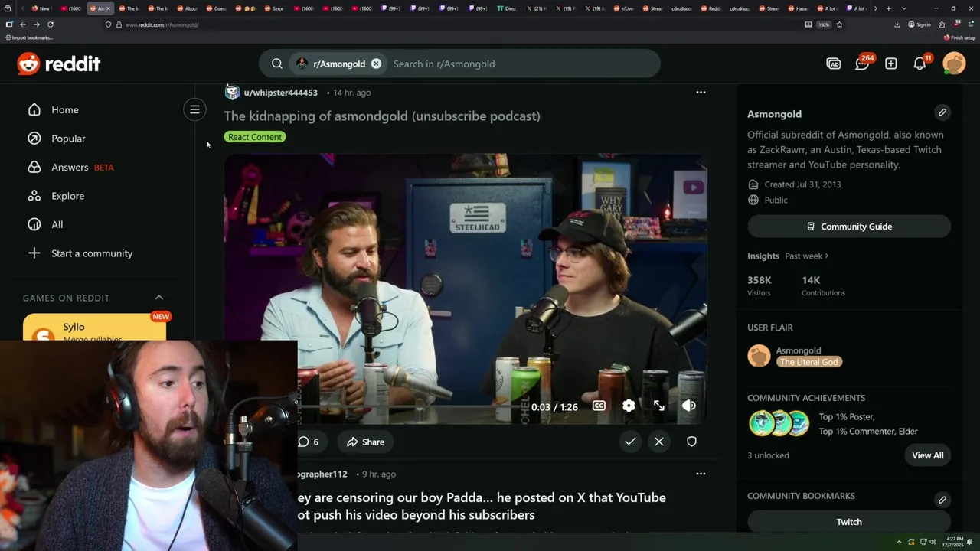Toggle closed captions on video
Image resolution: width=980 pixels, height=551 pixels.
599,406
